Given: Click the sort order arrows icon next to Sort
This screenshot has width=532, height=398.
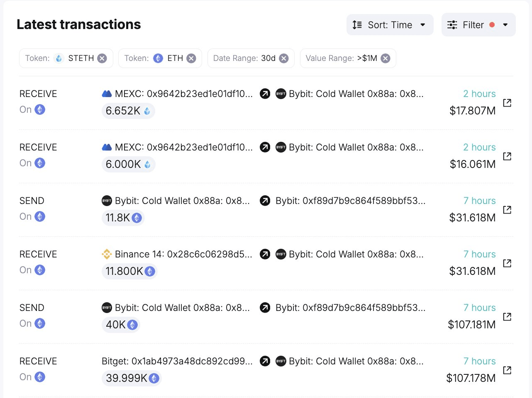Looking at the screenshot, I should pos(357,24).
